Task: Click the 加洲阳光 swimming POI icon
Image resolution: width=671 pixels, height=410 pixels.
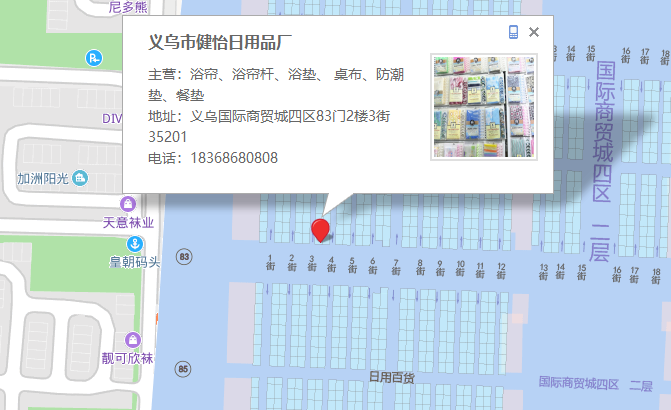Action: pyautogui.click(x=80, y=178)
